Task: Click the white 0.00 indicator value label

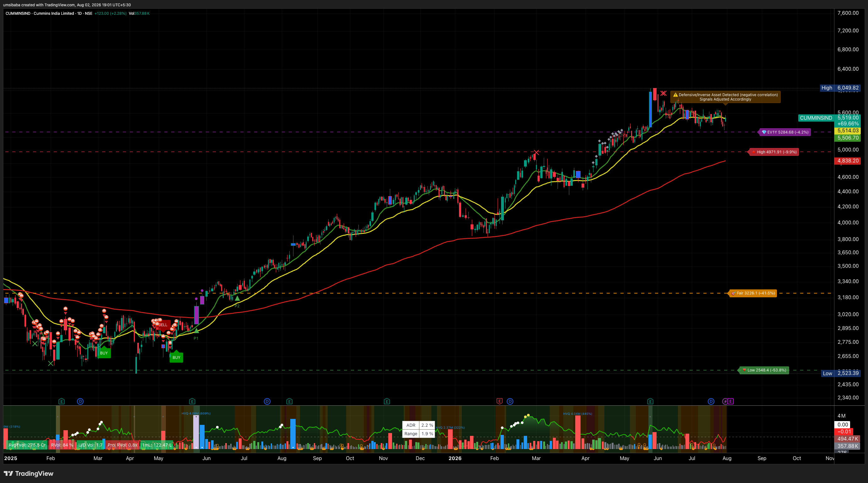Action: 842,425
